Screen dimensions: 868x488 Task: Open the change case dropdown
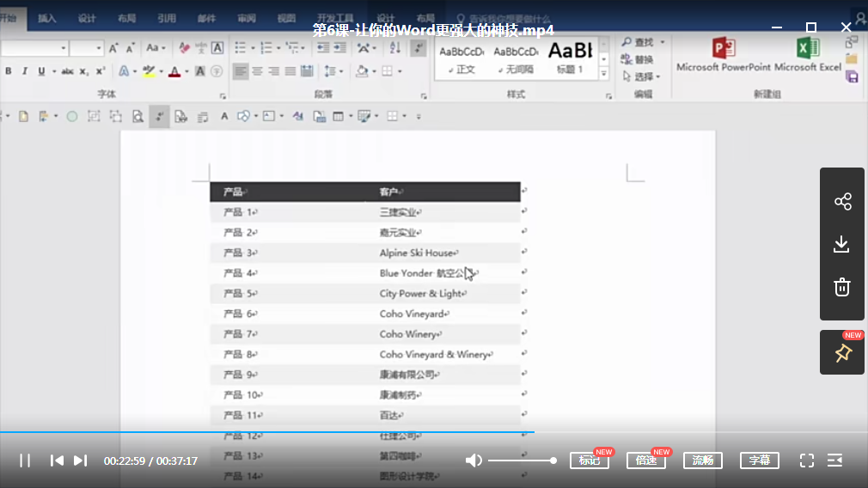(156, 48)
